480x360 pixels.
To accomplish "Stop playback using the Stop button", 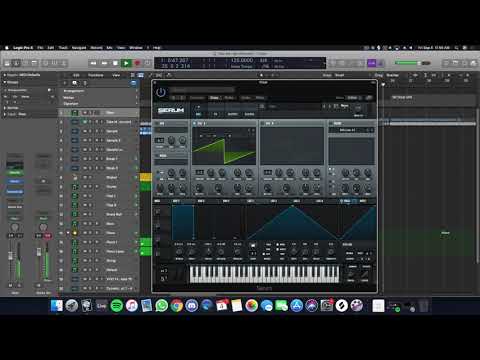I will click(115, 63).
